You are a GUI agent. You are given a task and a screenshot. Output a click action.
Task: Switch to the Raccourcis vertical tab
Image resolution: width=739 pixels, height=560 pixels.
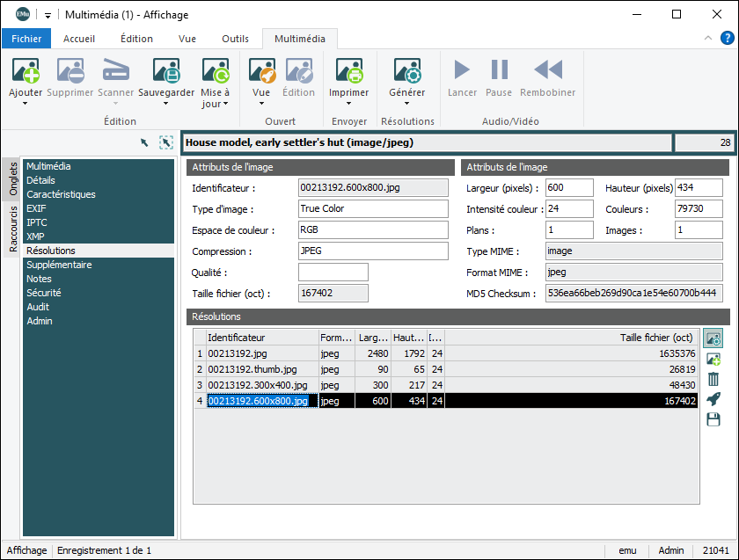pyautogui.click(x=13, y=229)
